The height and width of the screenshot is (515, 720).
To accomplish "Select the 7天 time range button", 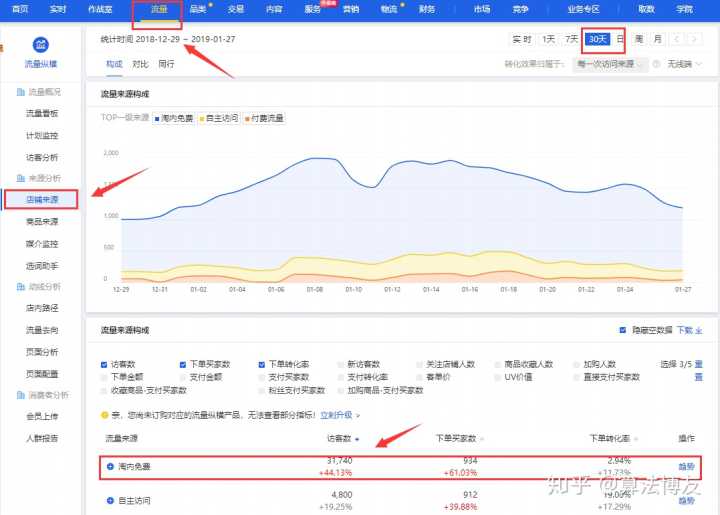I will pos(571,39).
